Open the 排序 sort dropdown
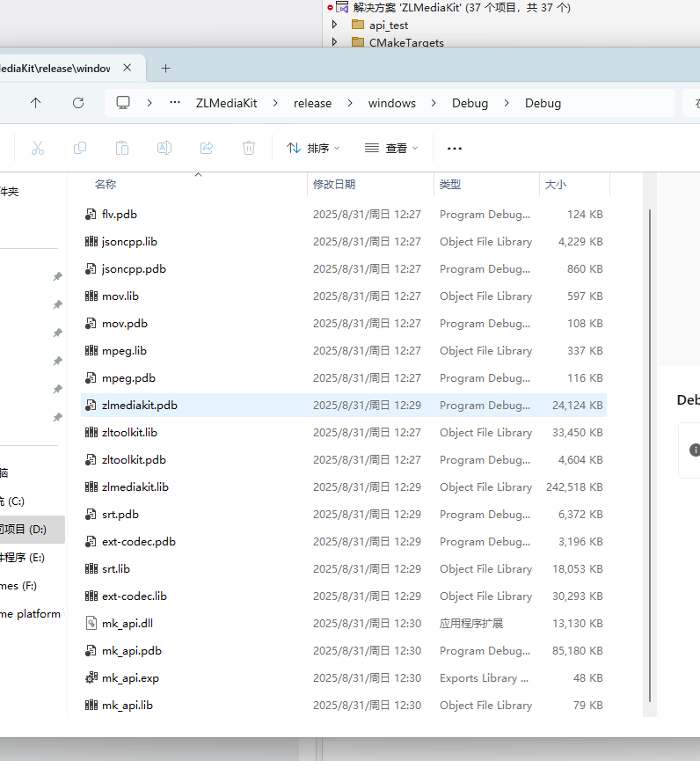Screen dimensions: 700x761 pos(313,148)
